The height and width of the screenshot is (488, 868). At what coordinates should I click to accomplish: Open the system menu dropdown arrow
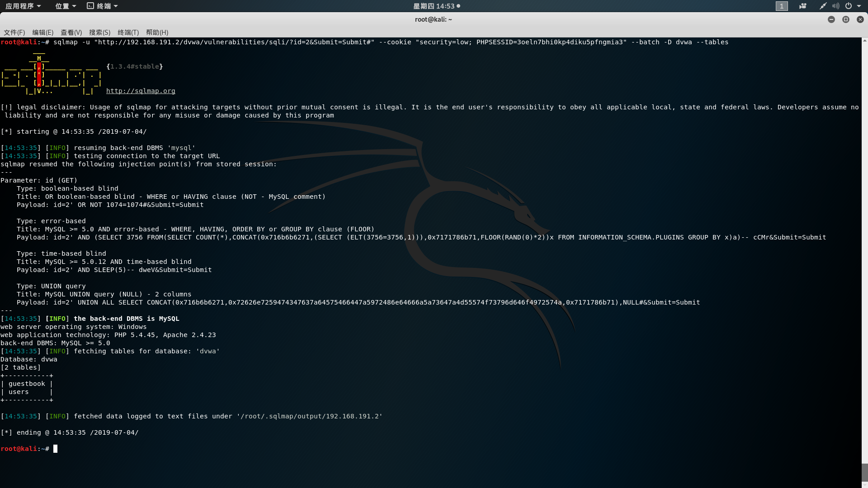click(859, 6)
